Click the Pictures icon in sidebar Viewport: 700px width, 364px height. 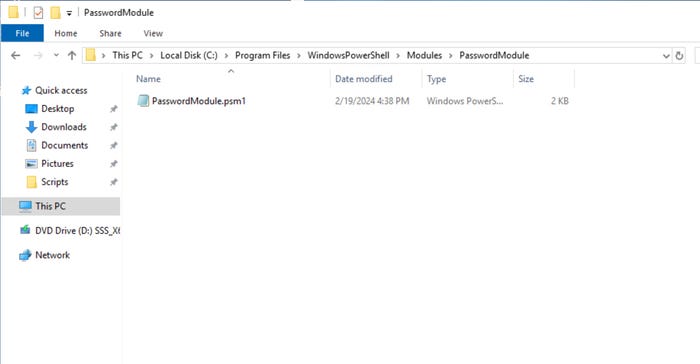click(31, 164)
